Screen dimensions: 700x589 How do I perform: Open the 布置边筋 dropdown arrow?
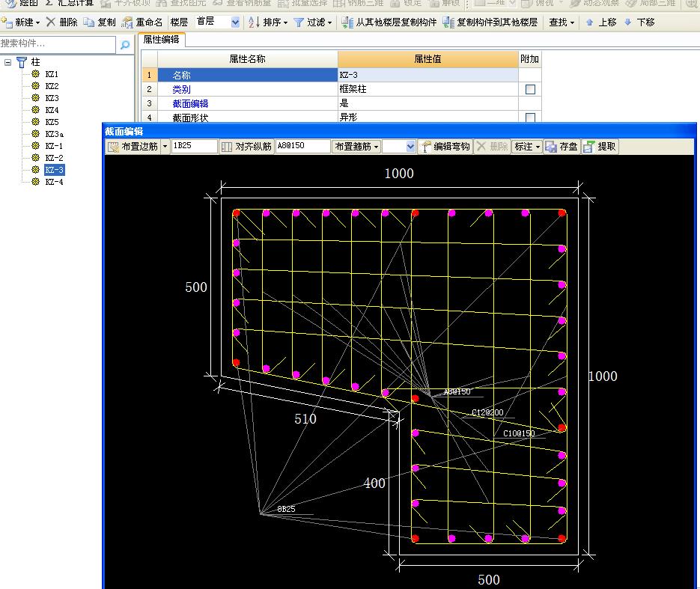coord(165,147)
